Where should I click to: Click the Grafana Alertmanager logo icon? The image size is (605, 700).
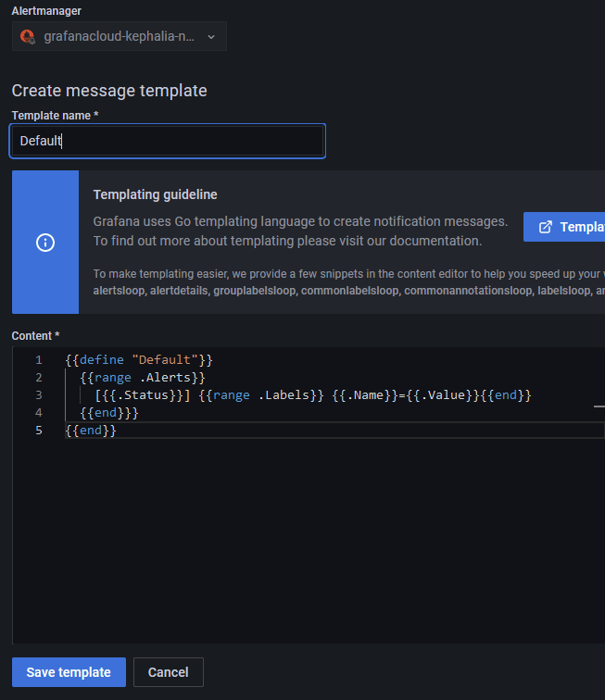[28, 37]
